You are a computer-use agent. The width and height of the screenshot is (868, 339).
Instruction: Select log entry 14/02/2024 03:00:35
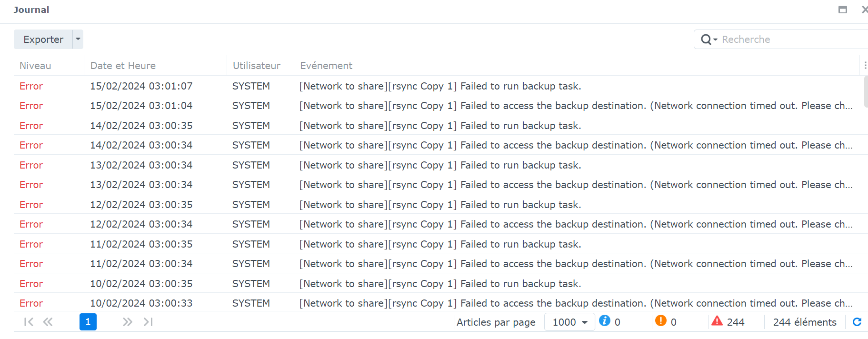click(439, 126)
